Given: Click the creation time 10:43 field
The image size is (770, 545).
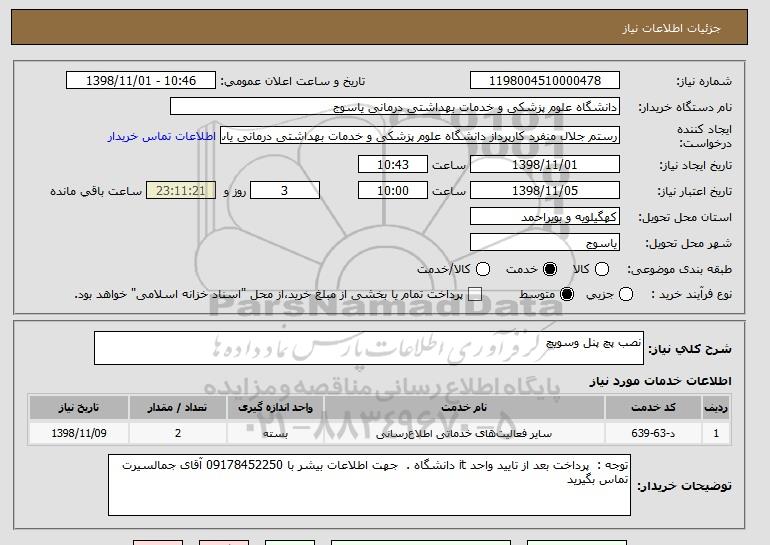Looking at the screenshot, I should (x=393, y=164).
